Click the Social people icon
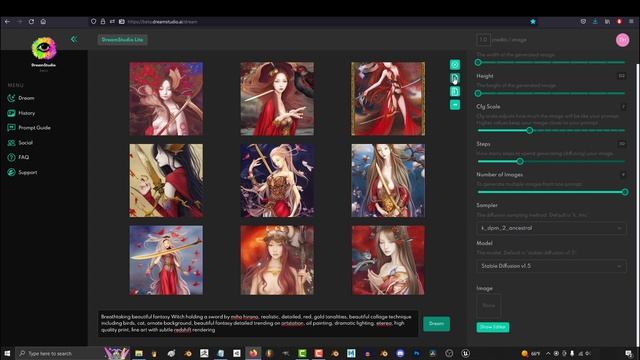 coord(11,142)
